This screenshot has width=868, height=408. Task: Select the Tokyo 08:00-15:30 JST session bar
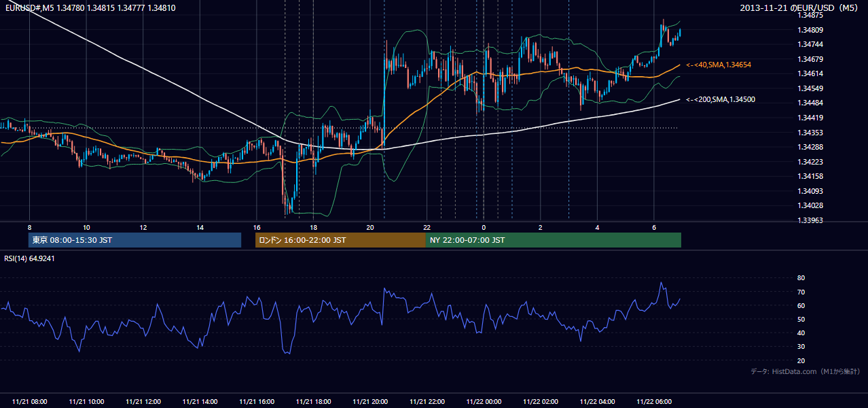tap(134, 240)
